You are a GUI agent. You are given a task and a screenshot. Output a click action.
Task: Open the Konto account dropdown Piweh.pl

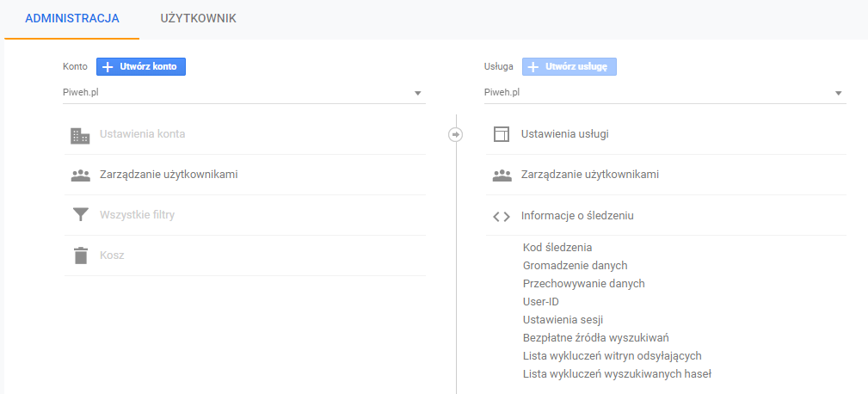click(x=244, y=93)
